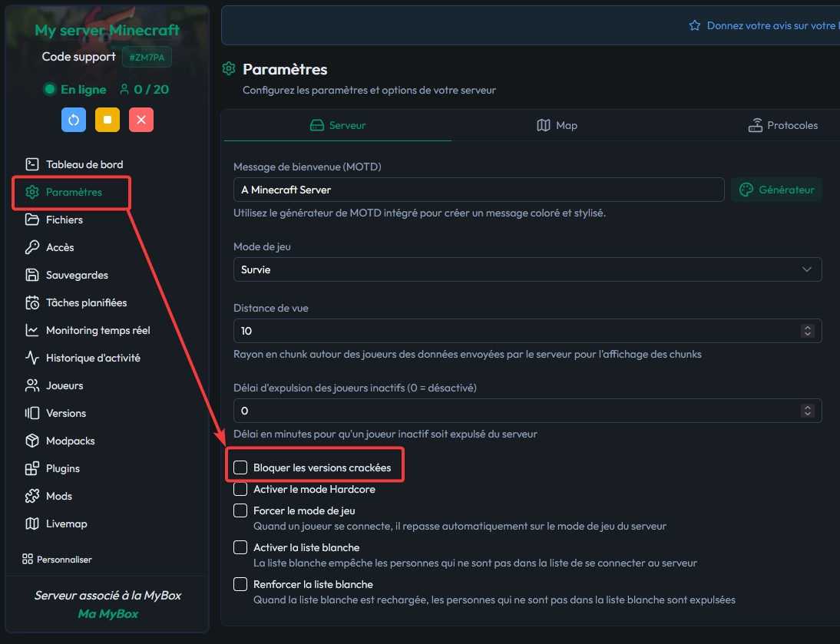Screen dimensions: 840x644
Task: Open the Livemap view
Action: (x=66, y=523)
